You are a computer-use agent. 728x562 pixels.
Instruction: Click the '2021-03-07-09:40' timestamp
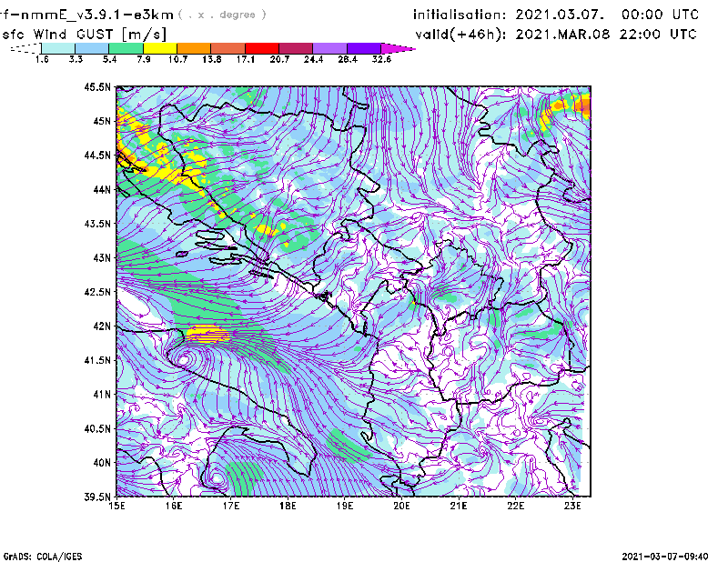tap(665, 557)
